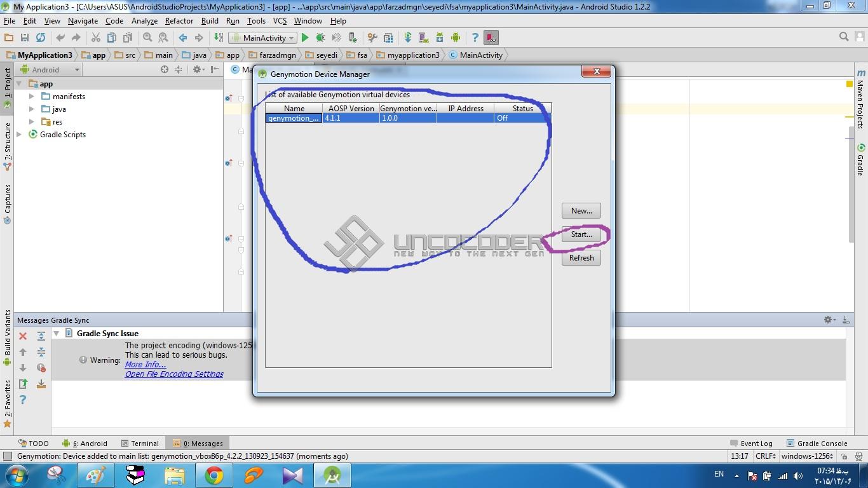
Task: Open the Build menu
Action: [x=210, y=21]
